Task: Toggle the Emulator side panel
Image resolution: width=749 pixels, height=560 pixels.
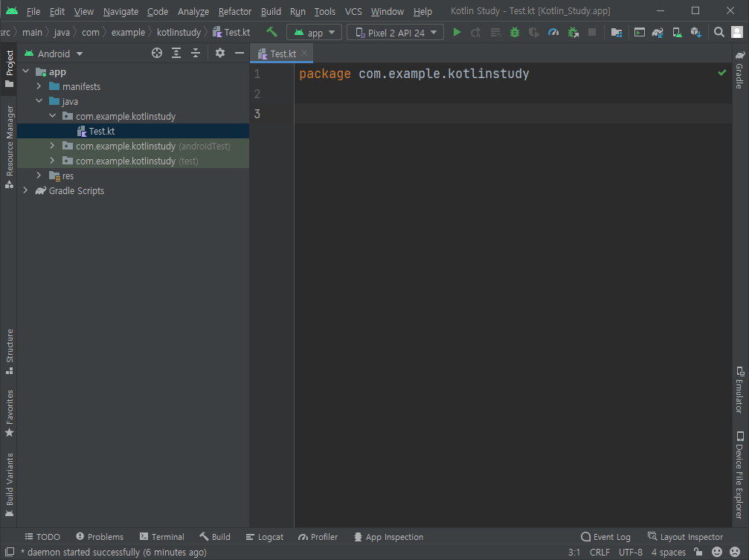Action: [x=739, y=390]
